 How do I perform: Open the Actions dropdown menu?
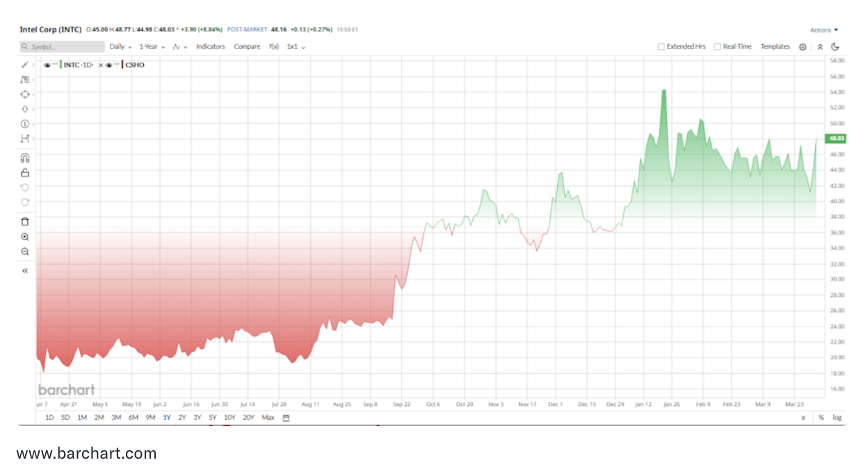pyautogui.click(x=824, y=30)
